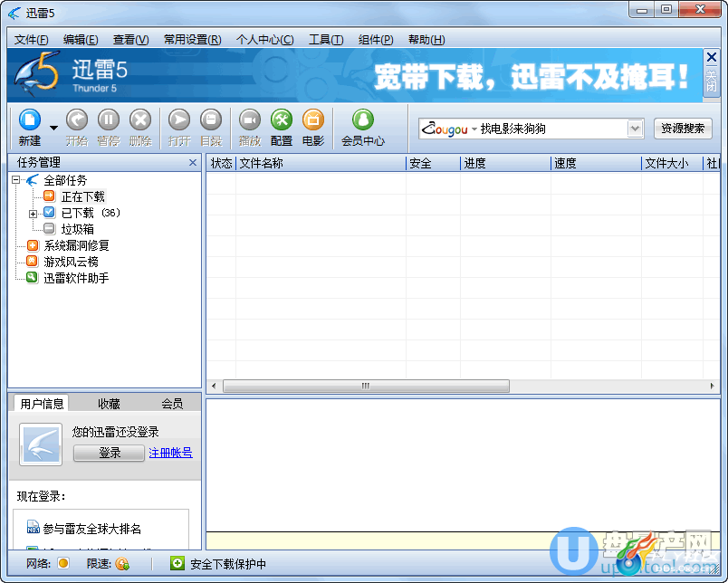Open 迅雷软件助手 tree item
The image size is (728, 583).
[x=76, y=278]
